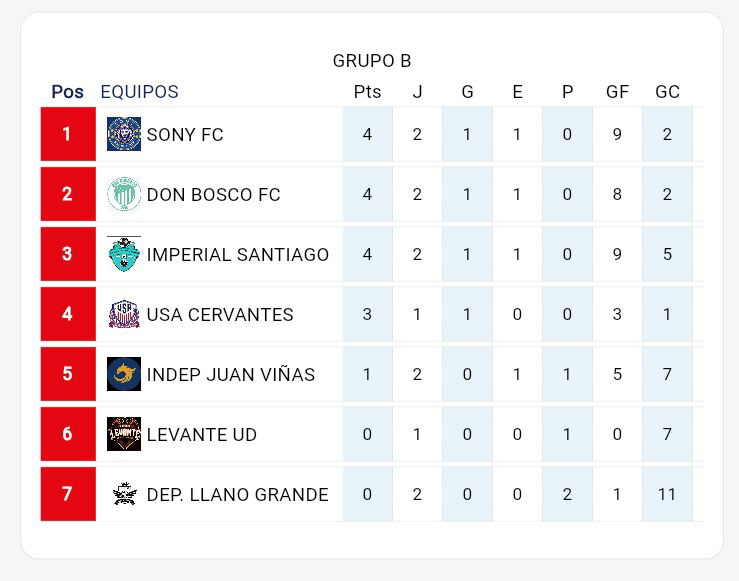The height and width of the screenshot is (581, 739).
Task: Click the Pos column header
Action: (67, 92)
